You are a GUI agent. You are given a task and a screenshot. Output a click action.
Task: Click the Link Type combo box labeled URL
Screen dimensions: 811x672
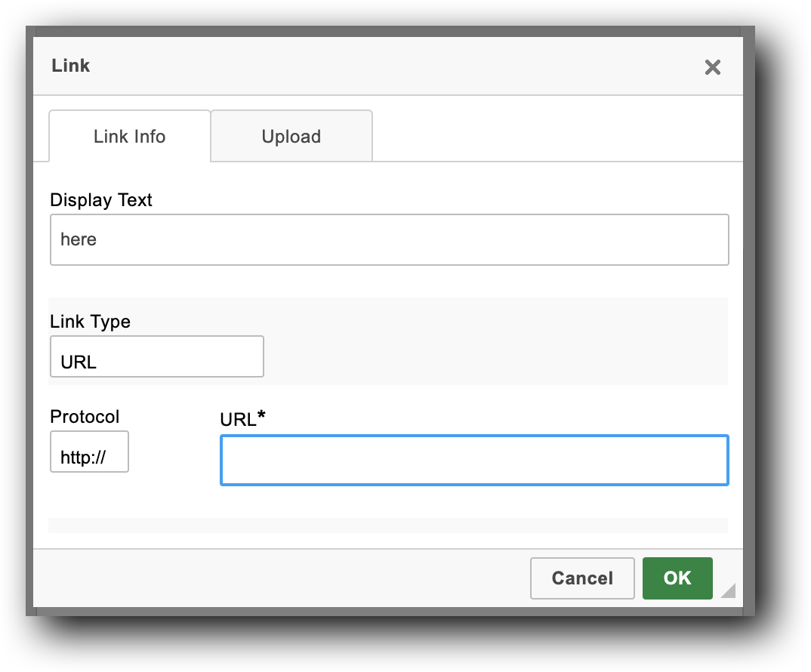[x=156, y=356]
